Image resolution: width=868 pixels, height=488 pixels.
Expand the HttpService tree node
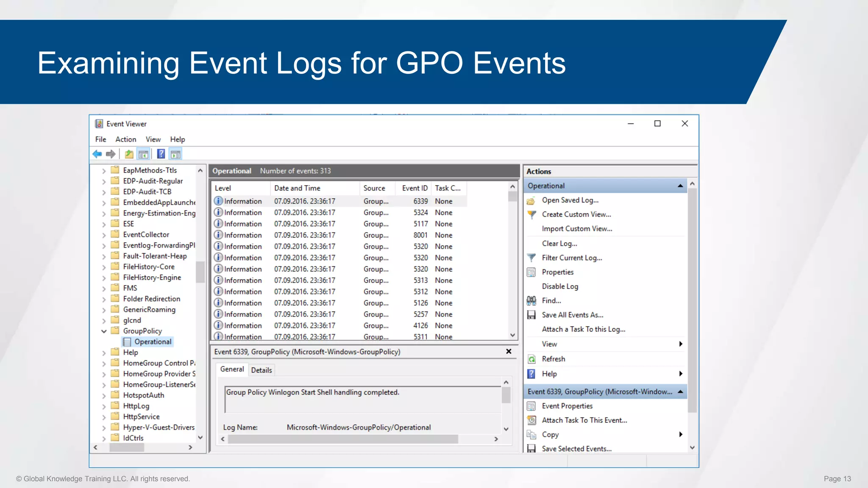click(x=104, y=417)
